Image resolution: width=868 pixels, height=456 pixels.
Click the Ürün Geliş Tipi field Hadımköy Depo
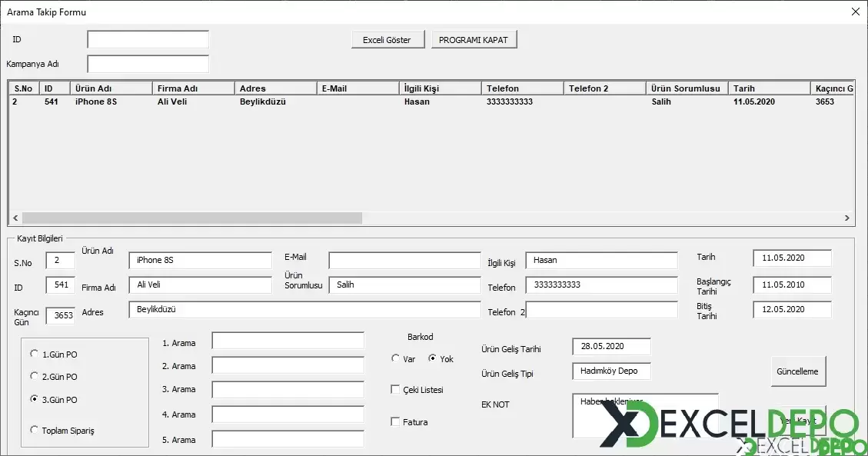tap(612, 371)
